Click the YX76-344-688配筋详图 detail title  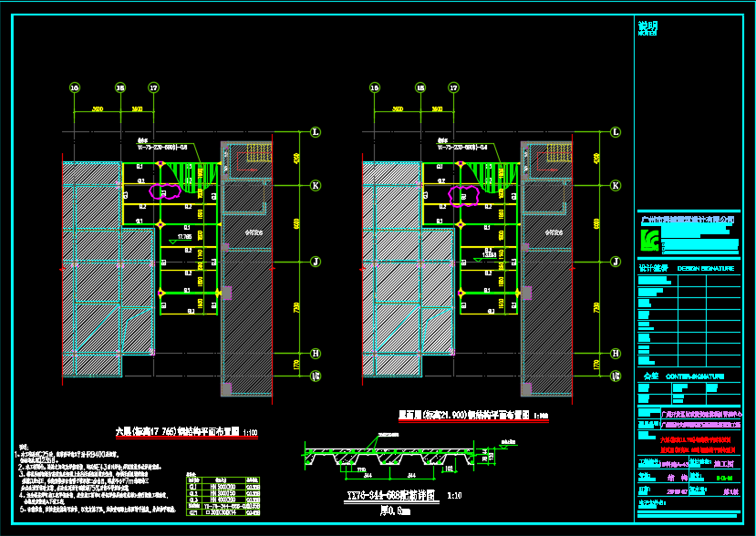391,496
